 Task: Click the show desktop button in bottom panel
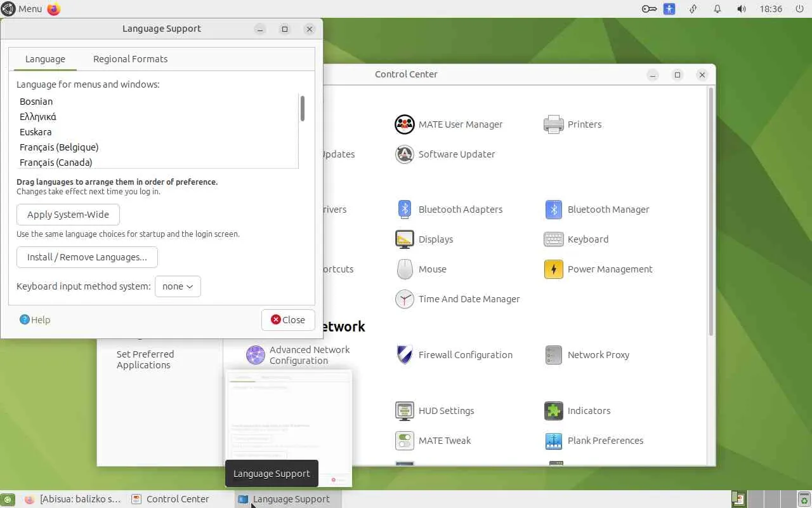click(x=7, y=499)
